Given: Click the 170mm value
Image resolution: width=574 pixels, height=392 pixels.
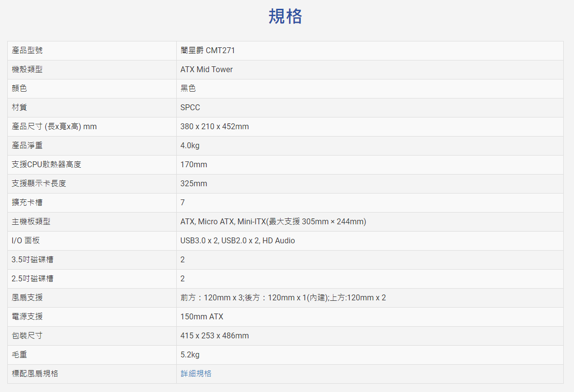Looking at the screenshot, I should point(194,165).
